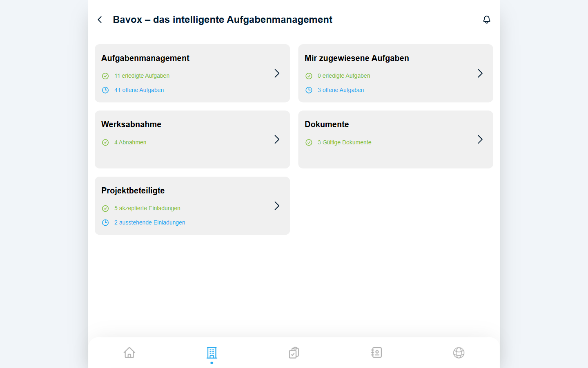This screenshot has width=588, height=368.
Task: Select the building projects tab icon
Action: (212, 352)
